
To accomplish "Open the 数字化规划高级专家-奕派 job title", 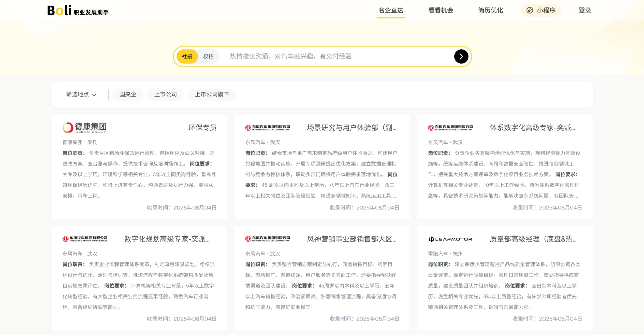I will pyautogui.click(x=167, y=239).
